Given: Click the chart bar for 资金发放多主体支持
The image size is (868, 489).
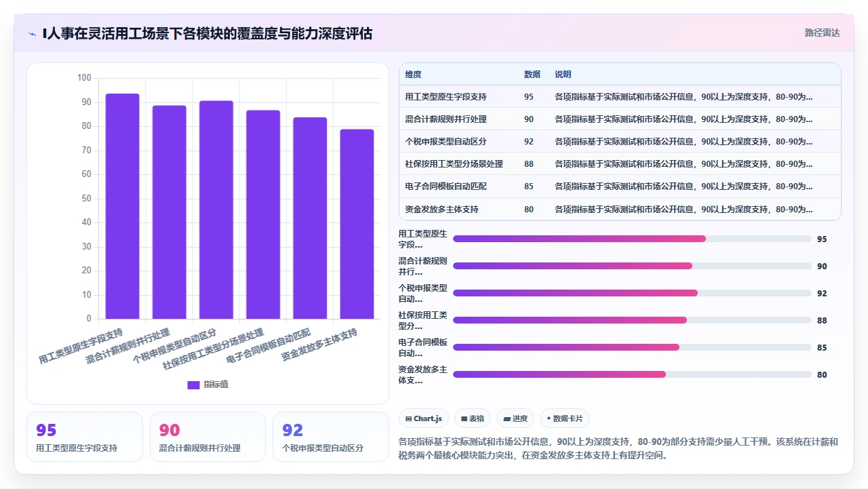Looking at the screenshot, I should point(357,224).
